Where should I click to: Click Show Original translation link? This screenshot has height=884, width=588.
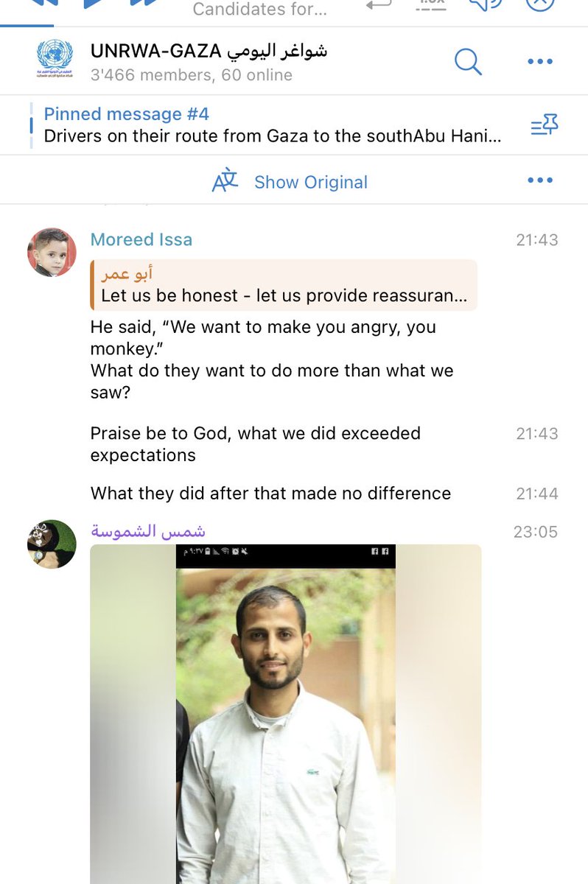[x=310, y=182]
